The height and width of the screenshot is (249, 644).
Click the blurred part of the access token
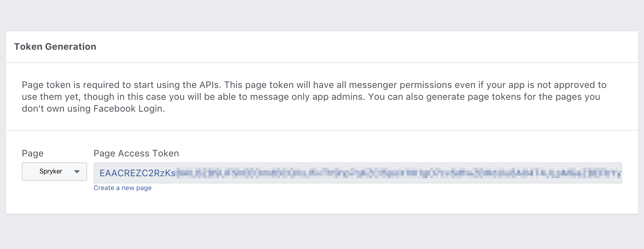coord(363,173)
